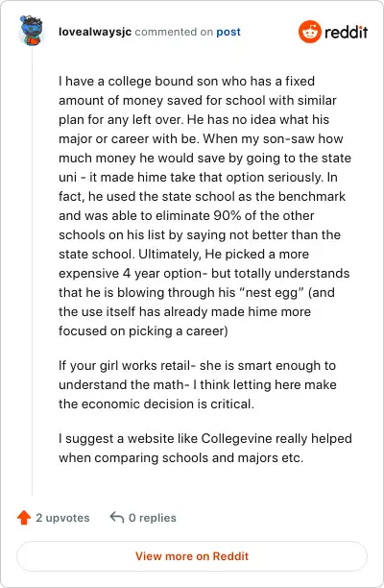Open the "0 replies" label
The image size is (384, 588).
[152, 518]
